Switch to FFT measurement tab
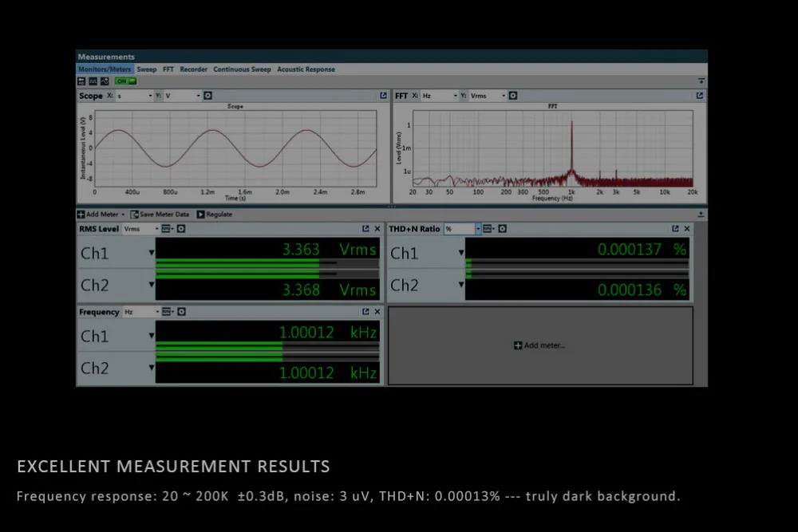Screen dimensions: 798x532 (168, 69)
